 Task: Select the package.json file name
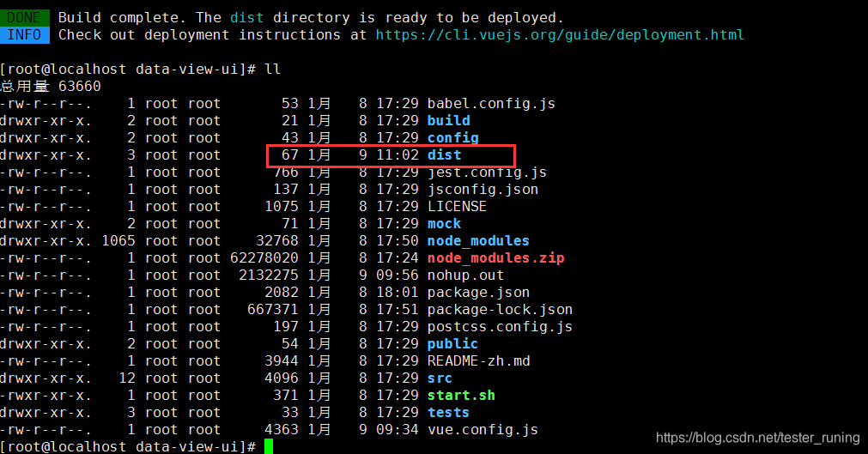pyautogui.click(x=478, y=293)
